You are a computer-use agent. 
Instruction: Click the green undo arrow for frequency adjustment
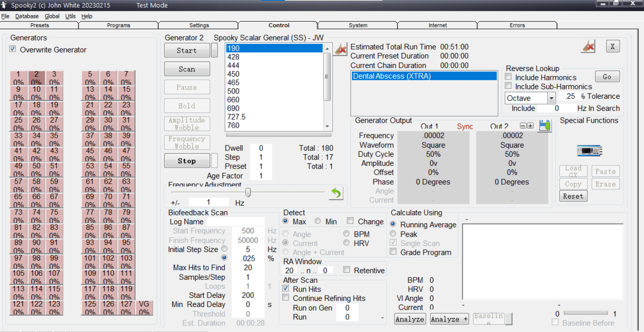pyautogui.click(x=336, y=193)
